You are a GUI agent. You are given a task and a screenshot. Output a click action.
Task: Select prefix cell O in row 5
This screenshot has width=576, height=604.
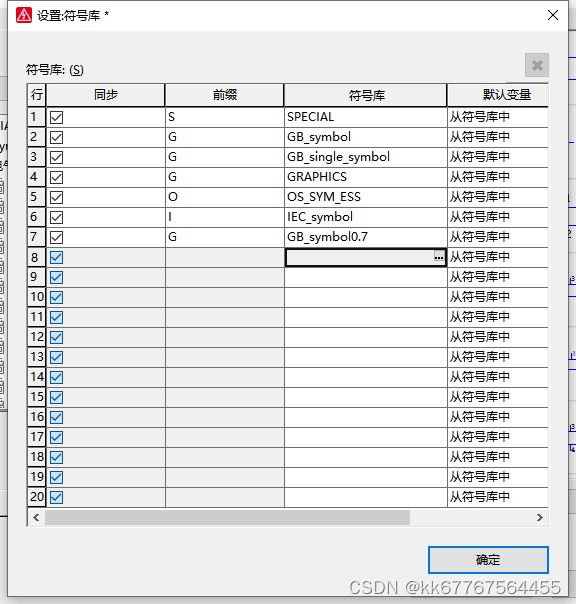pyautogui.click(x=225, y=197)
